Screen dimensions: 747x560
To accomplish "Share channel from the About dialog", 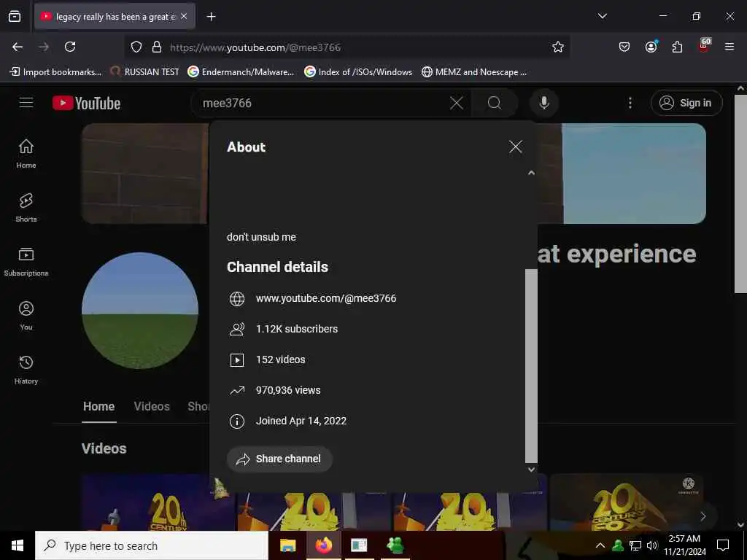I will point(279,459).
